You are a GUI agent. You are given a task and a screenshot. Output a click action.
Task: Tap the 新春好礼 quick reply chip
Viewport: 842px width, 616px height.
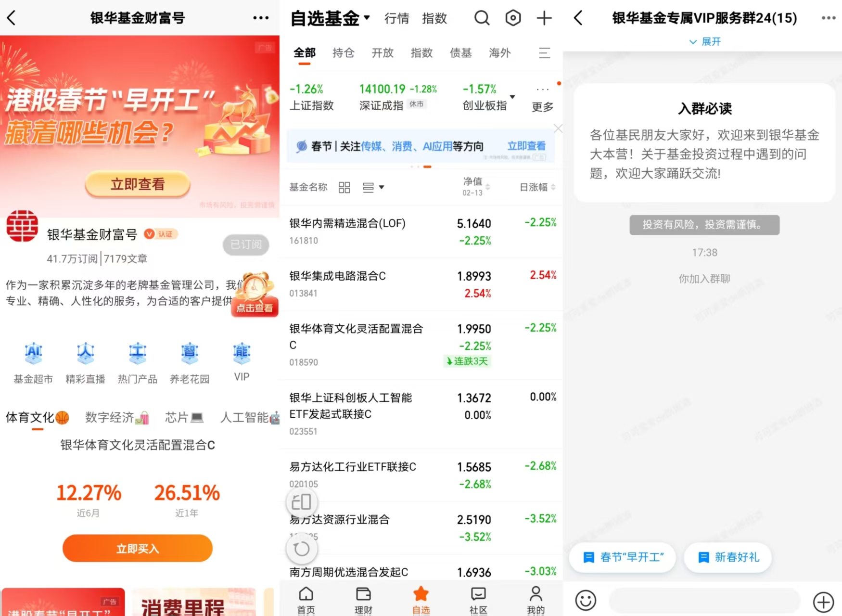coord(728,557)
